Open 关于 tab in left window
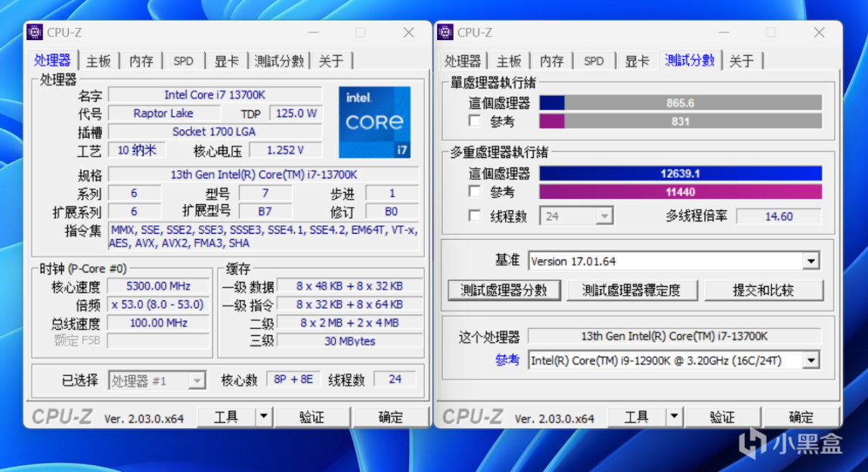The height and width of the screenshot is (472, 868). click(331, 61)
